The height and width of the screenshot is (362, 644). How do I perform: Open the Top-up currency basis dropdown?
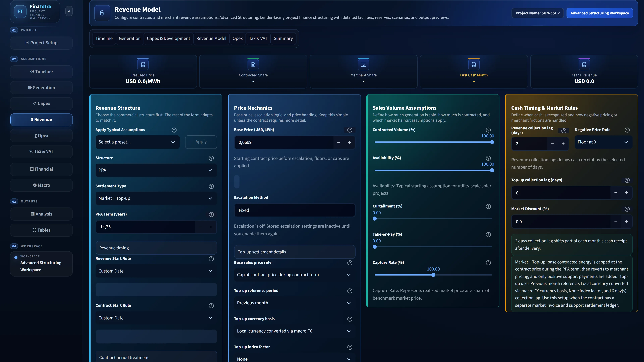[x=294, y=331]
